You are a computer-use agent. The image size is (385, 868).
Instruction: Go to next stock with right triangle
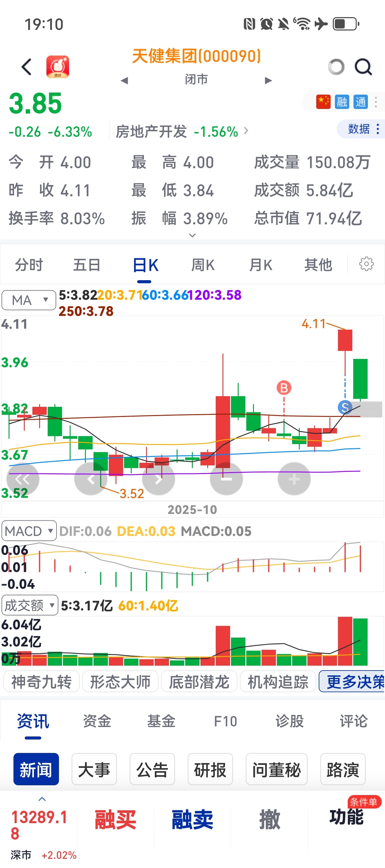coord(268,81)
